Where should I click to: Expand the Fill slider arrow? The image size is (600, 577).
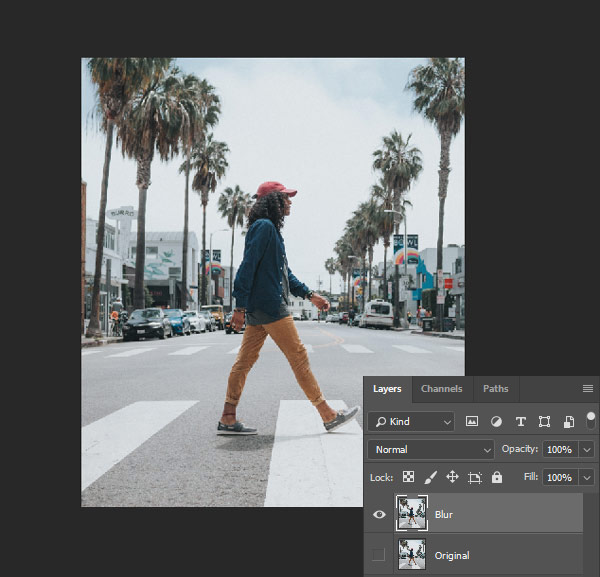click(586, 478)
